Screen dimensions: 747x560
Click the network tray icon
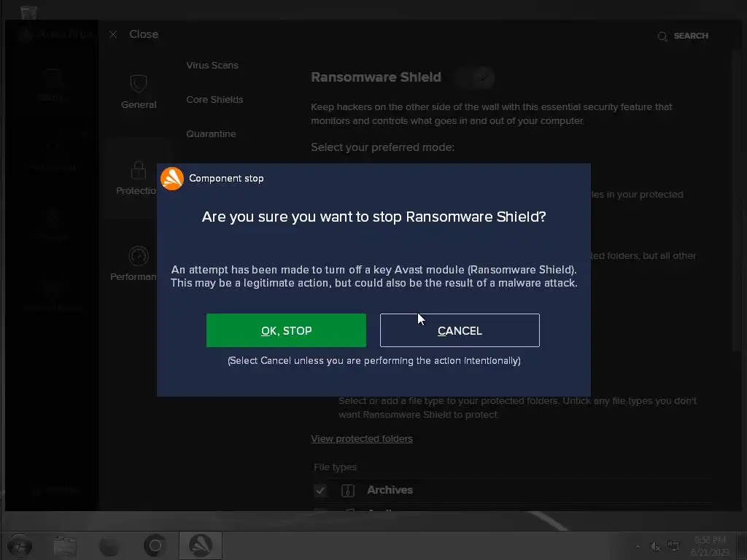[673, 547]
